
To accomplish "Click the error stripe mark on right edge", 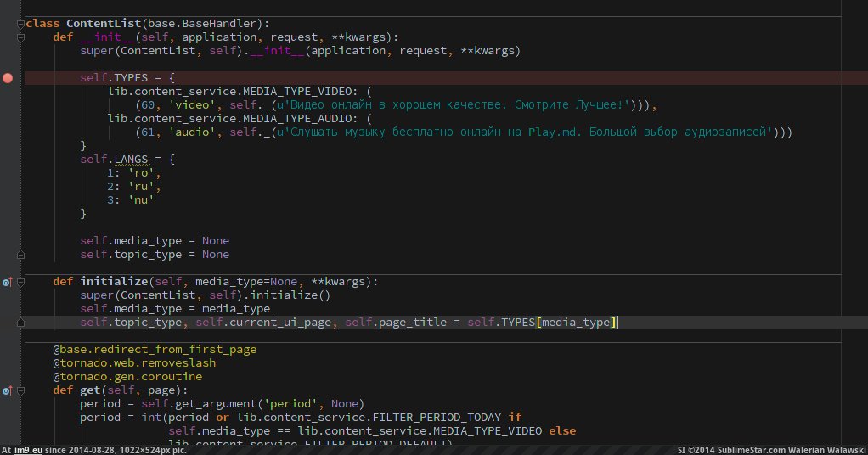I will 863,78.
